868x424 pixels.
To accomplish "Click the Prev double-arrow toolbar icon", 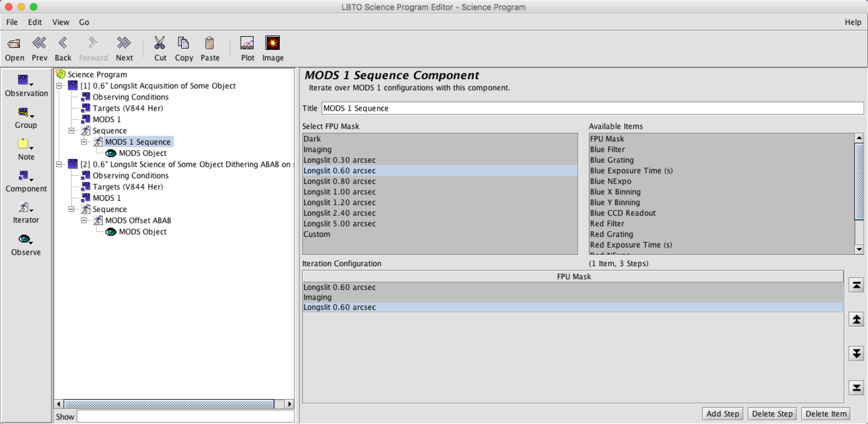I will tap(39, 43).
